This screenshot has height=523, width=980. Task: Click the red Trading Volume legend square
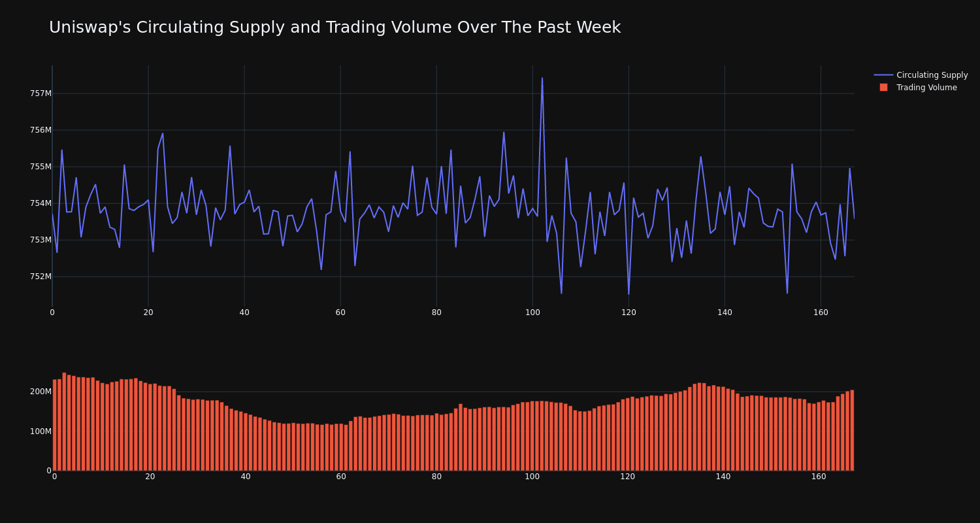coord(883,87)
